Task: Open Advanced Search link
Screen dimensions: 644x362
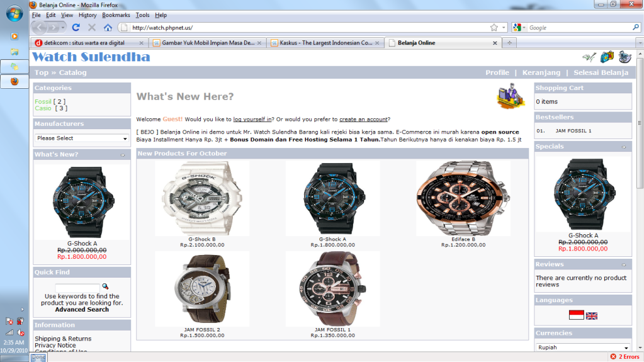Action: 82,309
